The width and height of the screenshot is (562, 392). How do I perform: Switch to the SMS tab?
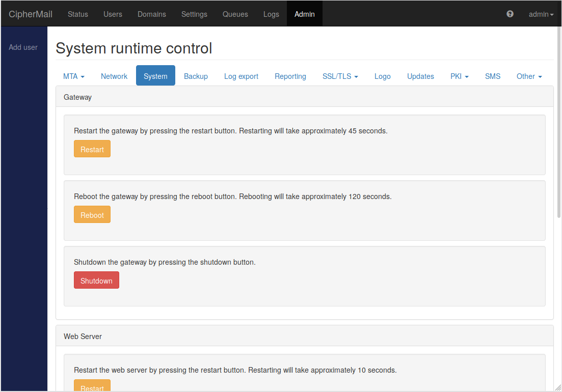(x=493, y=76)
